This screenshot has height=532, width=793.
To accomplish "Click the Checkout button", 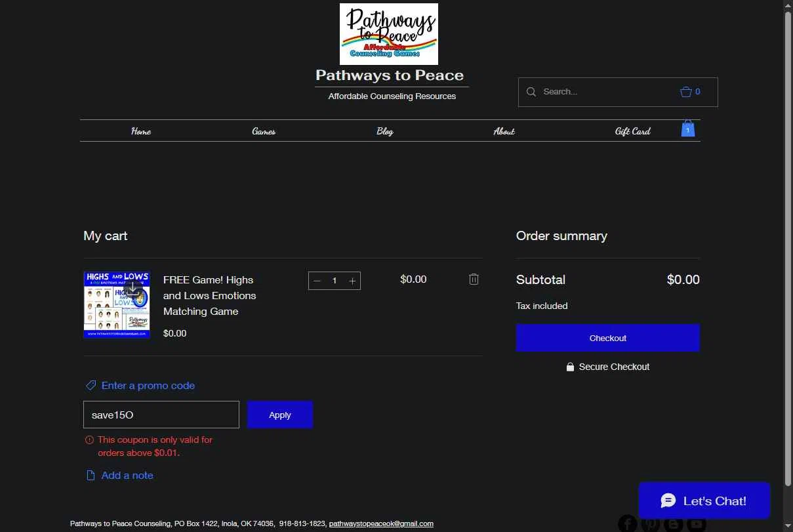I will 608,338.
